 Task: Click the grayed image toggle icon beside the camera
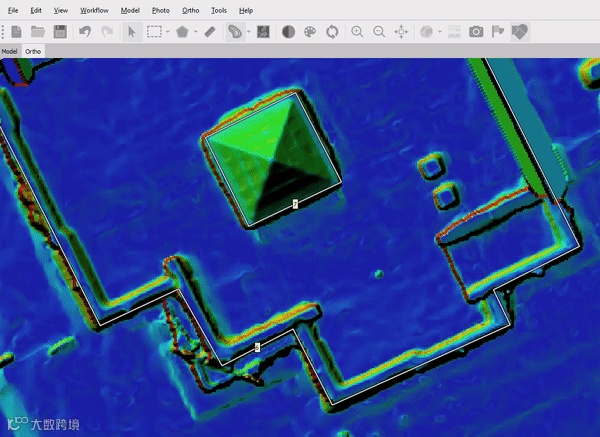click(454, 32)
